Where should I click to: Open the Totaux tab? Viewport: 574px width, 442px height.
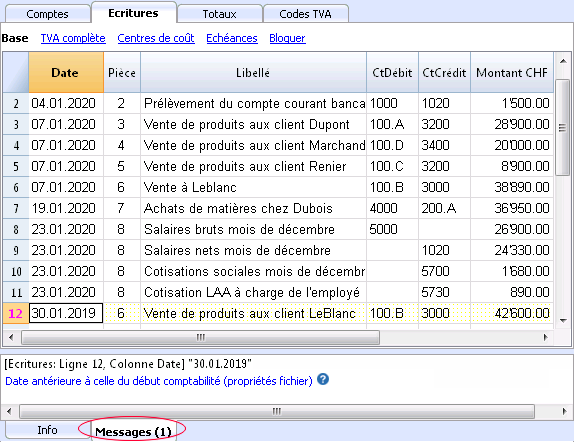(220, 14)
